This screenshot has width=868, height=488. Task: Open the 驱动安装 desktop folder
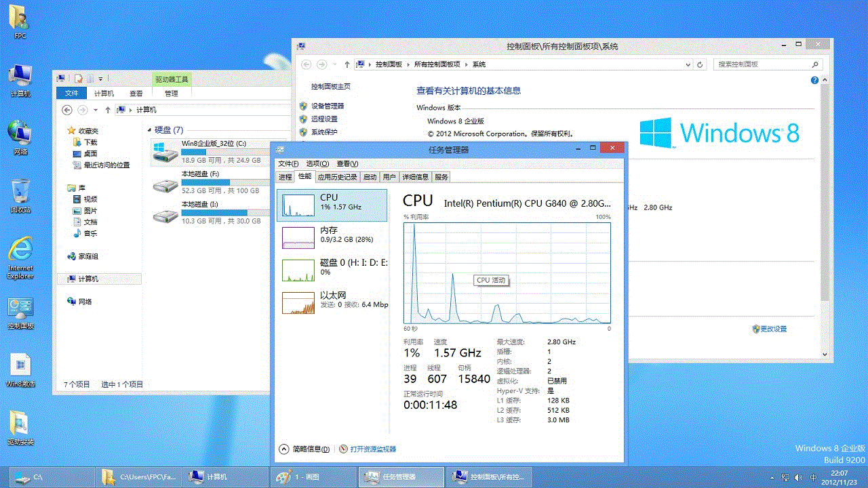click(x=20, y=428)
